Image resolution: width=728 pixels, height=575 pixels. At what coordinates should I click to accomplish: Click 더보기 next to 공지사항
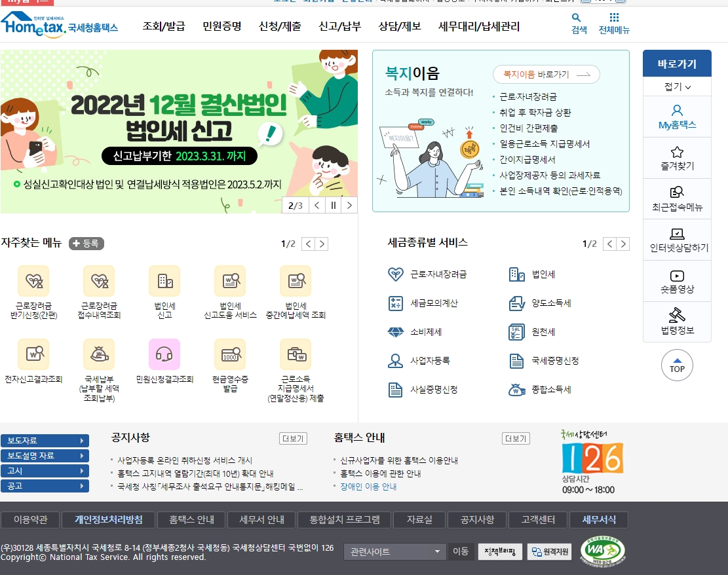(293, 439)
